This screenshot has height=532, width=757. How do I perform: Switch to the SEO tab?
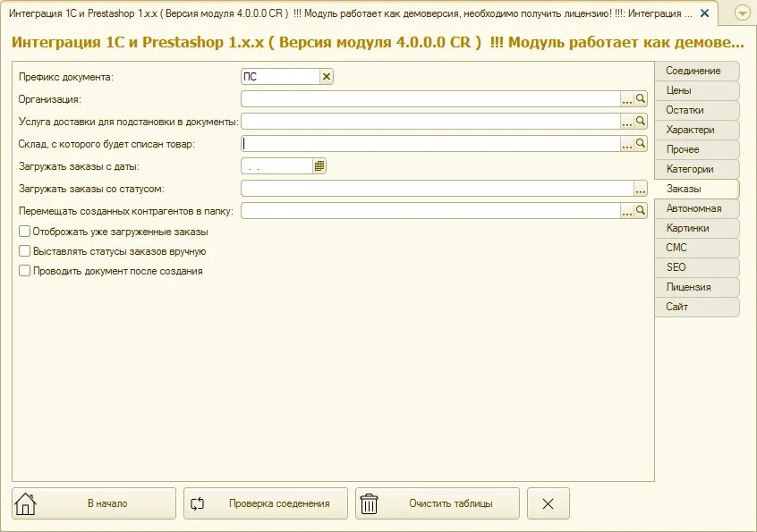click(697, 267)
